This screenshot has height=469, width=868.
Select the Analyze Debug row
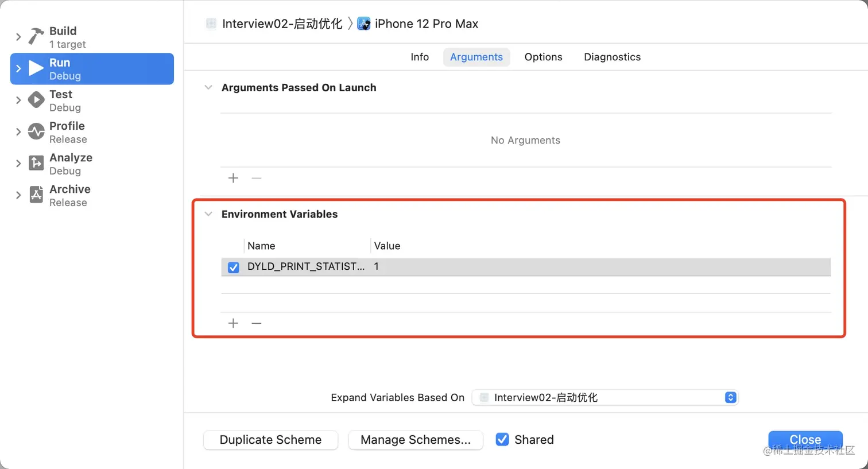tap(92, 163)
